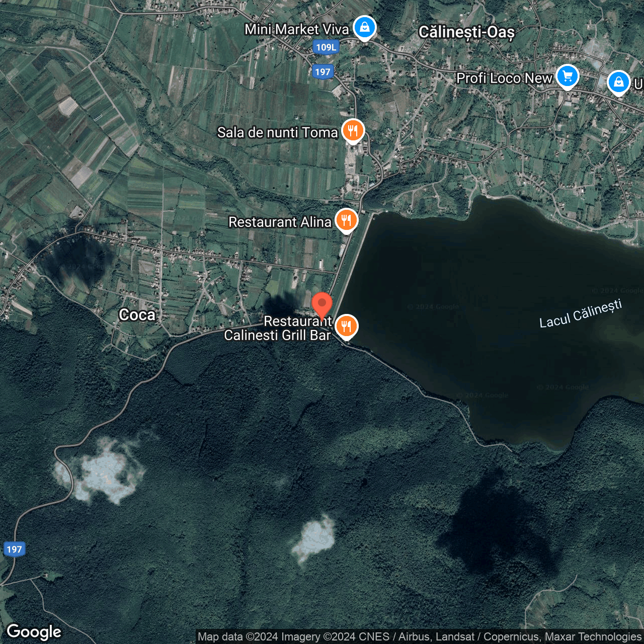The image size is (644, 644).
Task: Select the Profi Loco New shopping cart icon
Action: (x=568, y=76)
